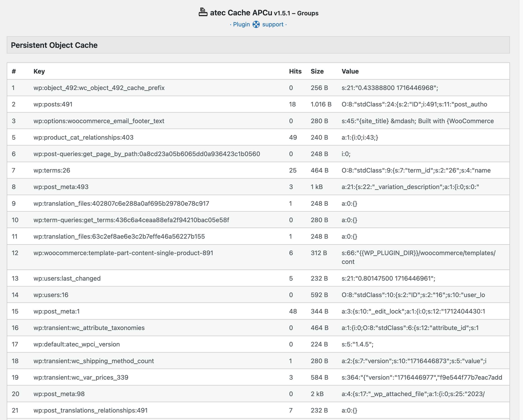Click the Hits column header
This screenshot has width=523, height=420.
click(x=295, y=71)
